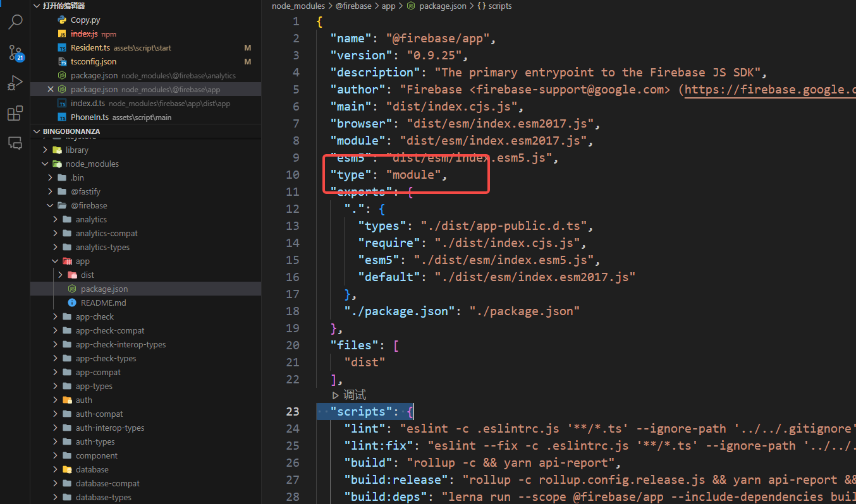Click the "0.9.25" version value
The width and height of the screenshot is (856, 504).
point(435,56)
